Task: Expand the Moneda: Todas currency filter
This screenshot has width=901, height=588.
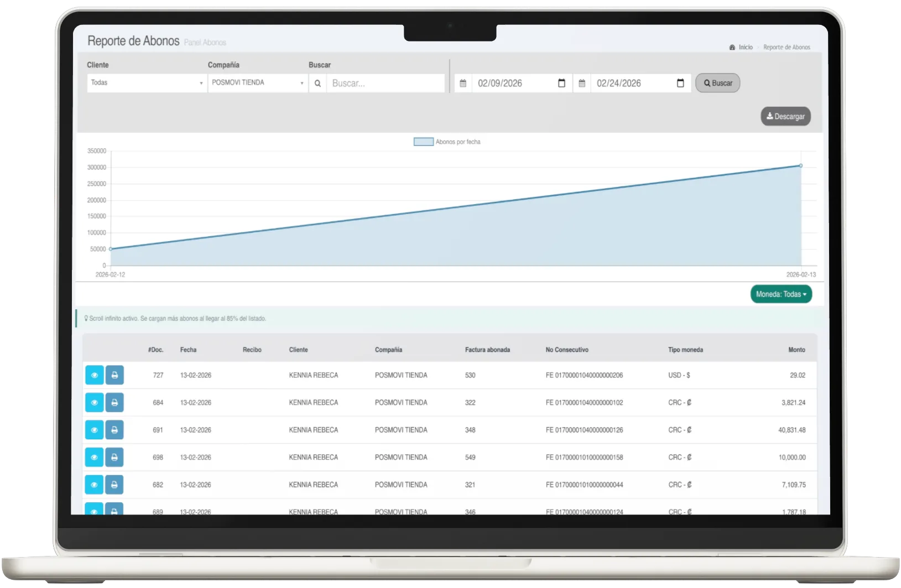Action: click(x=780, y=294)
